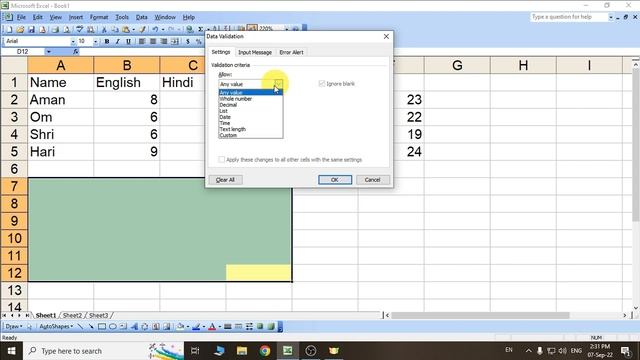Click the Paste clipboard icon
Image resolution: width=640 pixels, height=360 pixels.
point(126,29)
